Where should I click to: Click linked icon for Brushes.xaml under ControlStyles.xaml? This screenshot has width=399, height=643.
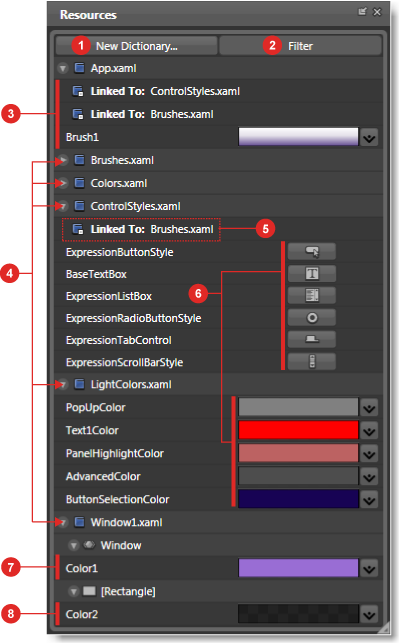coord(78,229)
